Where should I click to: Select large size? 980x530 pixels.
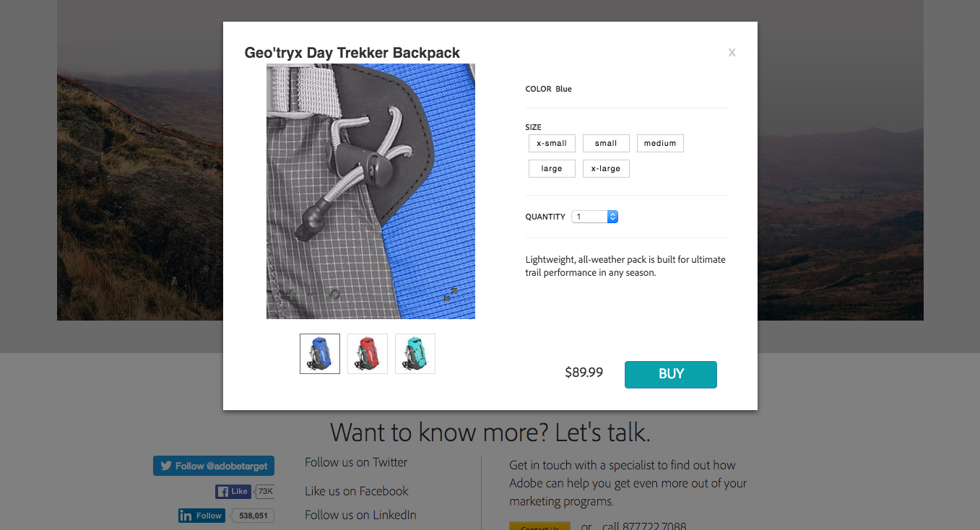pos(552,169)
